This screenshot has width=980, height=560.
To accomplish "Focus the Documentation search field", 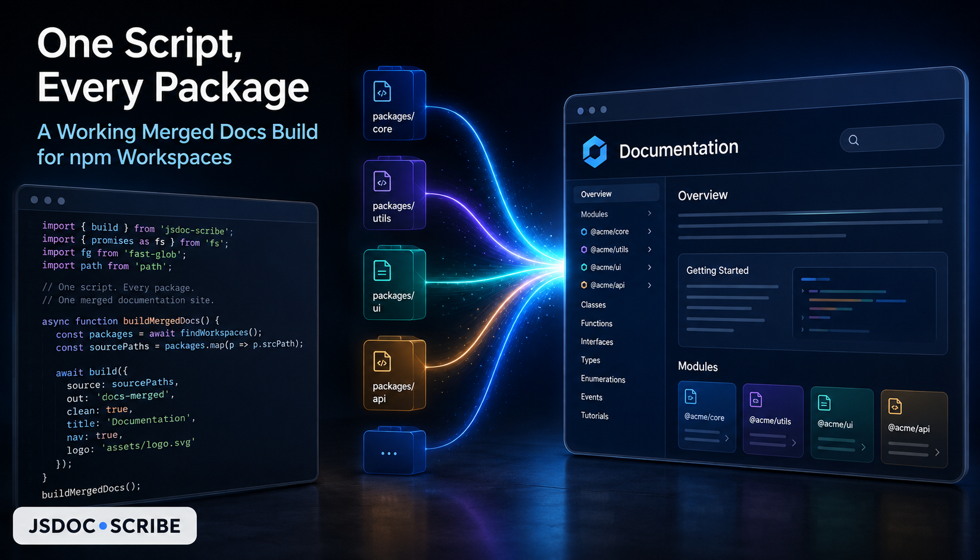I will (x=891, y=138).
